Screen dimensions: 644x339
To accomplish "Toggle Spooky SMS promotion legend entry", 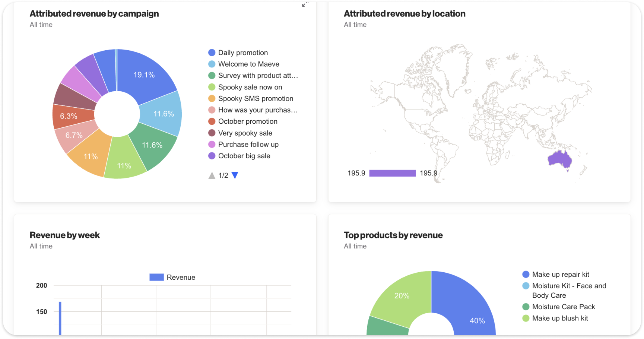I will click(x=251, y=99).
